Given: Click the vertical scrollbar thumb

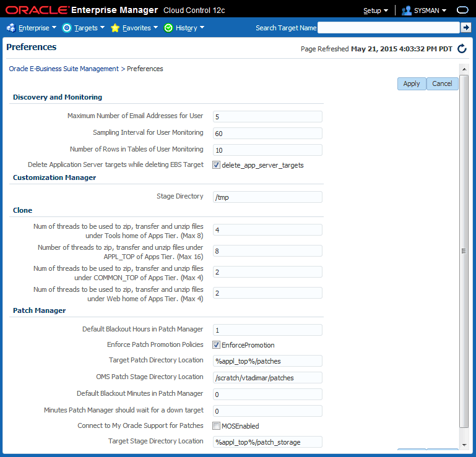Looking at the screenshot, I should [x=464, y=251].
